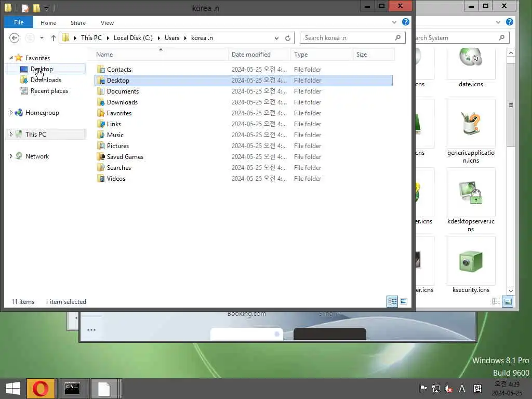This screenshot has width=532, height=399.
Task: Click the Back navigation arrow
Action: [14, 38]
